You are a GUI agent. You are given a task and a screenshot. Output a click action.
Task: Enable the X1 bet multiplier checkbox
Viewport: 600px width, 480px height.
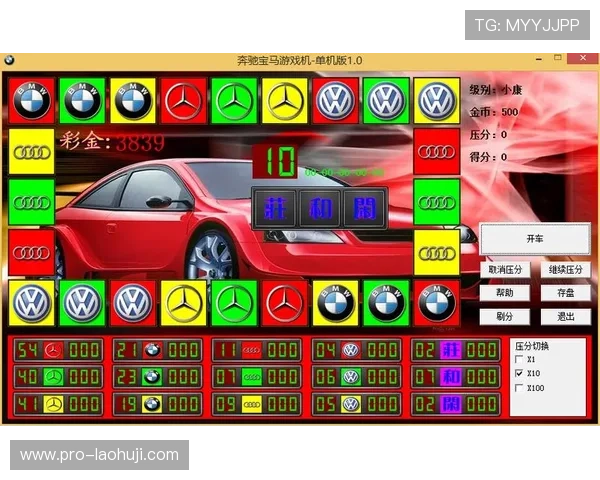pyautogui.click(x=518, y=359)
